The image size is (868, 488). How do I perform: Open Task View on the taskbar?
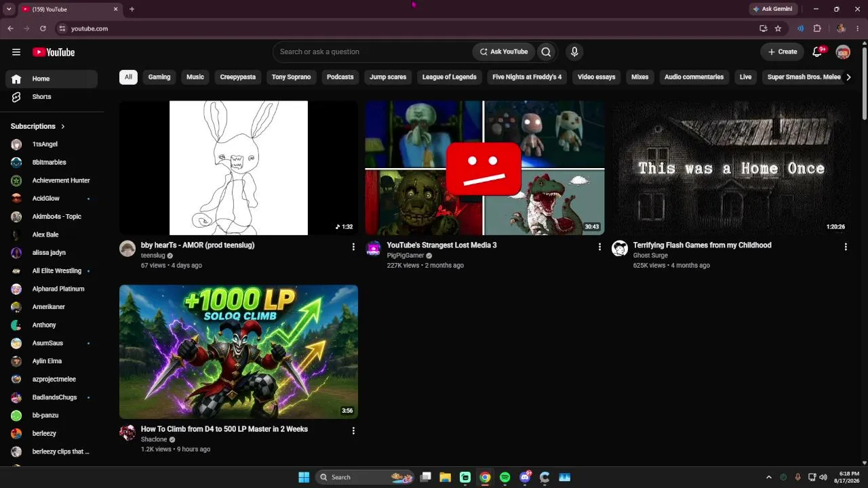[x=426, y=477]
